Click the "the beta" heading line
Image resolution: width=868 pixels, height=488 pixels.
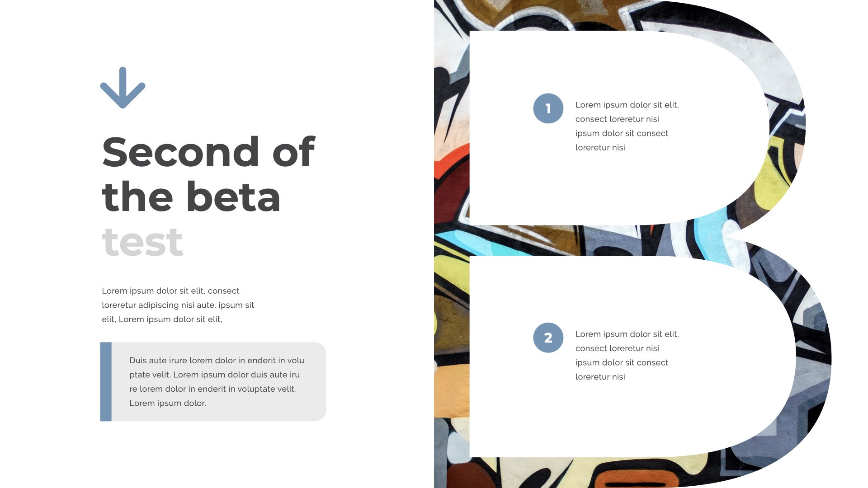191,197
